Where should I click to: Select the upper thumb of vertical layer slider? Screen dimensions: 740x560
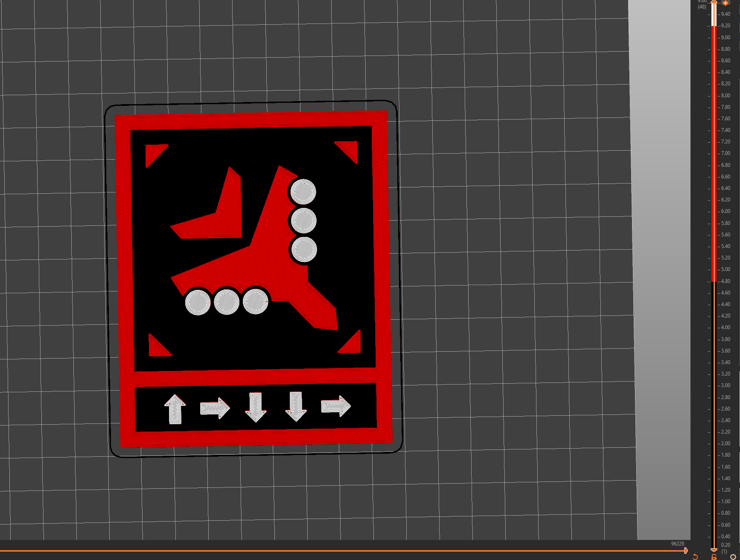(x=714, y=2)
